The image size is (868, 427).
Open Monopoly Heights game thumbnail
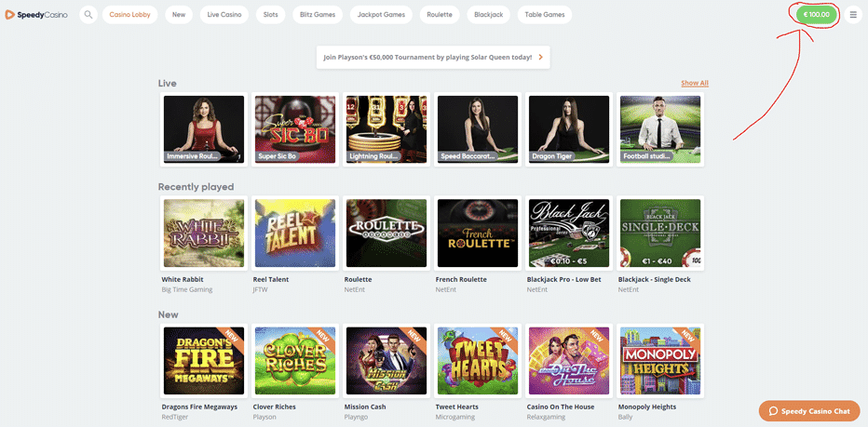click(x=660, y=361)
